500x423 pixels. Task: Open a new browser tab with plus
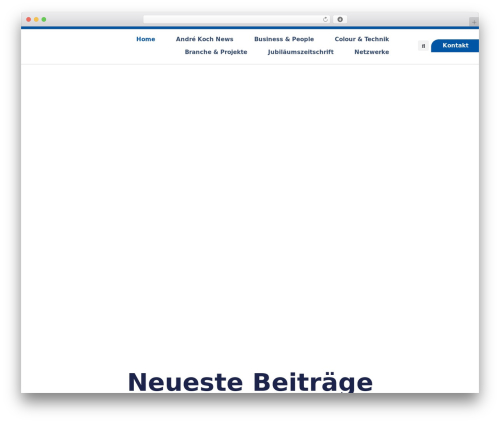point(474,22)
